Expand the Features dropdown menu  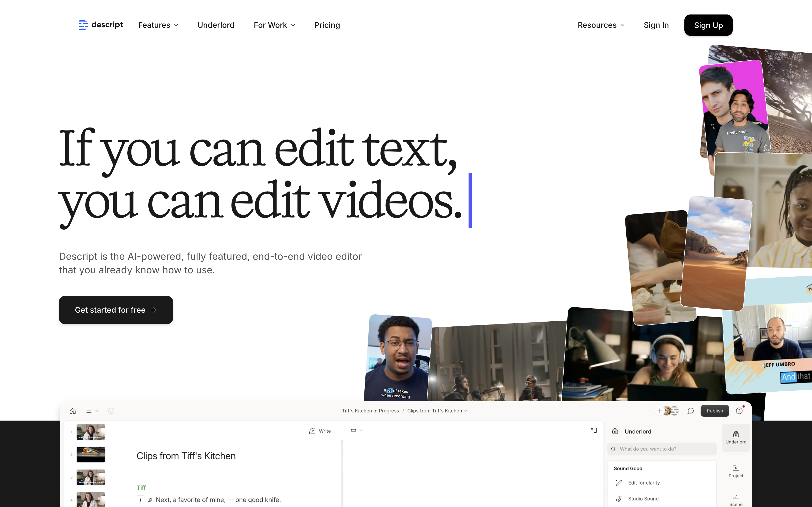tap(158, 25)
